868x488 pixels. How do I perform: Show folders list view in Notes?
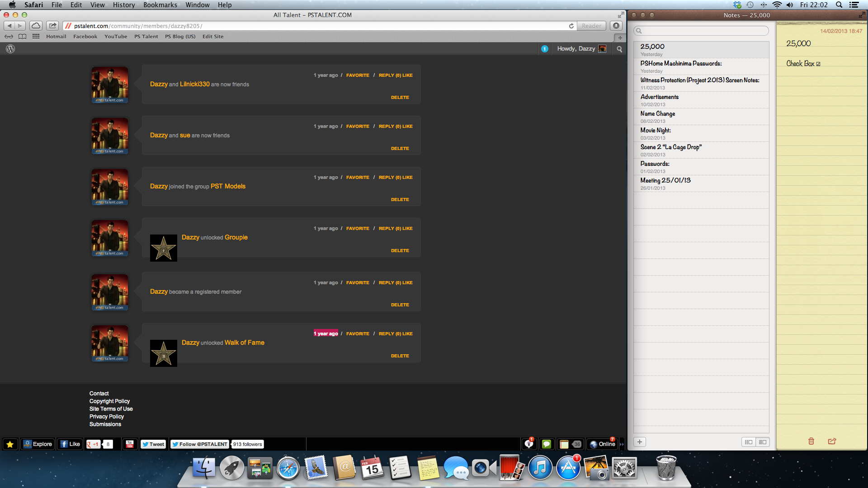pyautogui.click(x=749, y=442)
